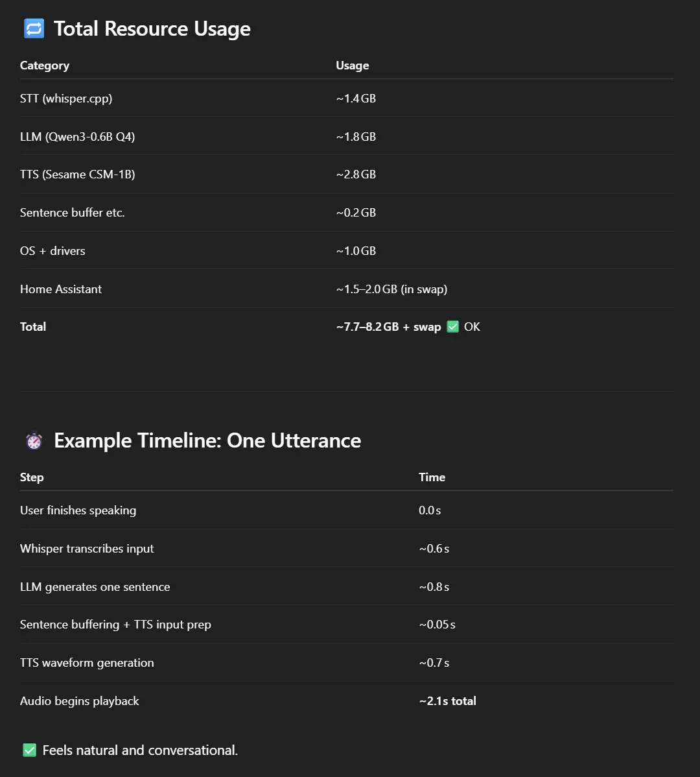Click the green checkmark next to OK
The height and width of the screenshot is (777, 700).
click(x=452, y=326)
